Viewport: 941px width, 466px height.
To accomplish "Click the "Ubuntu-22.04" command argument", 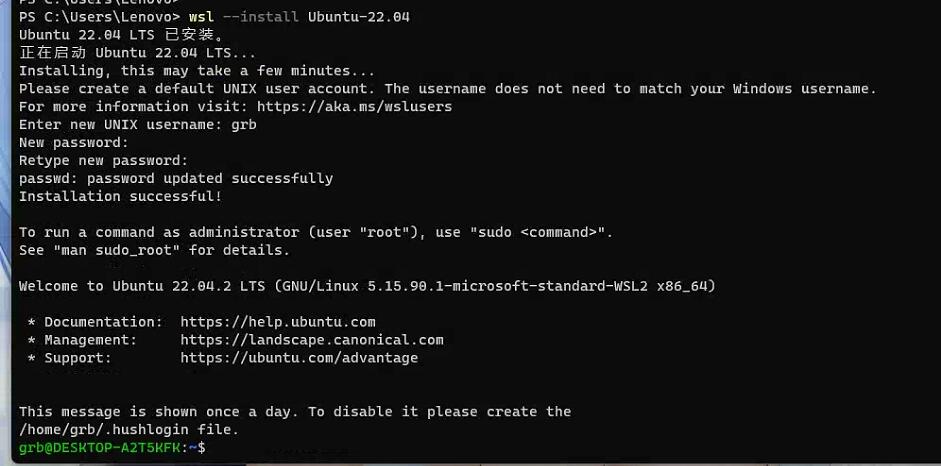I will (359, 17).
